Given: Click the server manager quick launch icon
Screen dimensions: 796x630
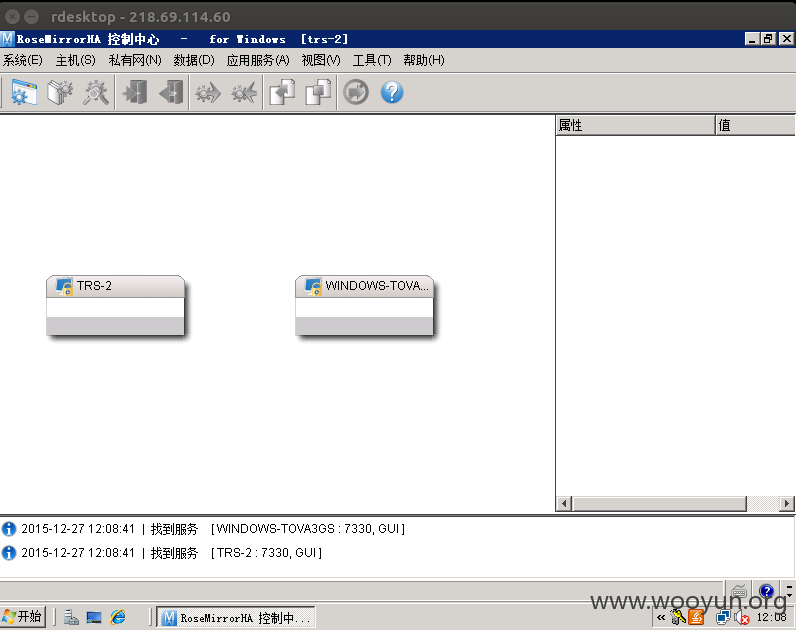Looking at the screenshot, I should point(71,617).
